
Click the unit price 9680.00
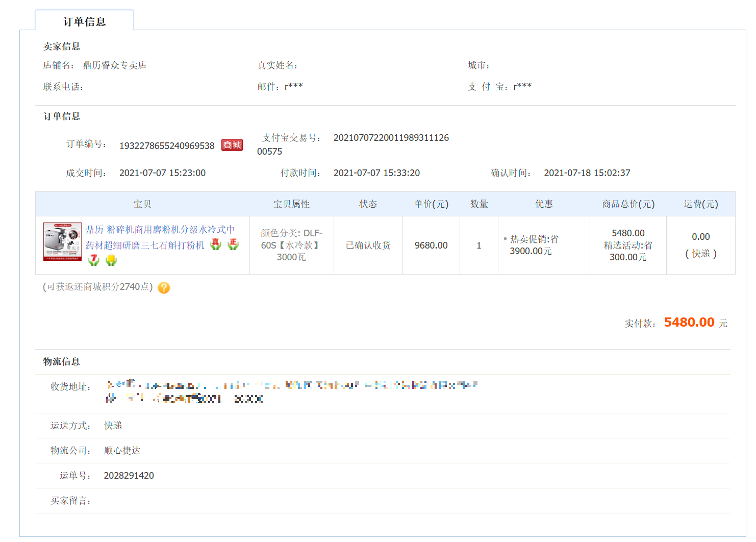[x=431, y=245]
